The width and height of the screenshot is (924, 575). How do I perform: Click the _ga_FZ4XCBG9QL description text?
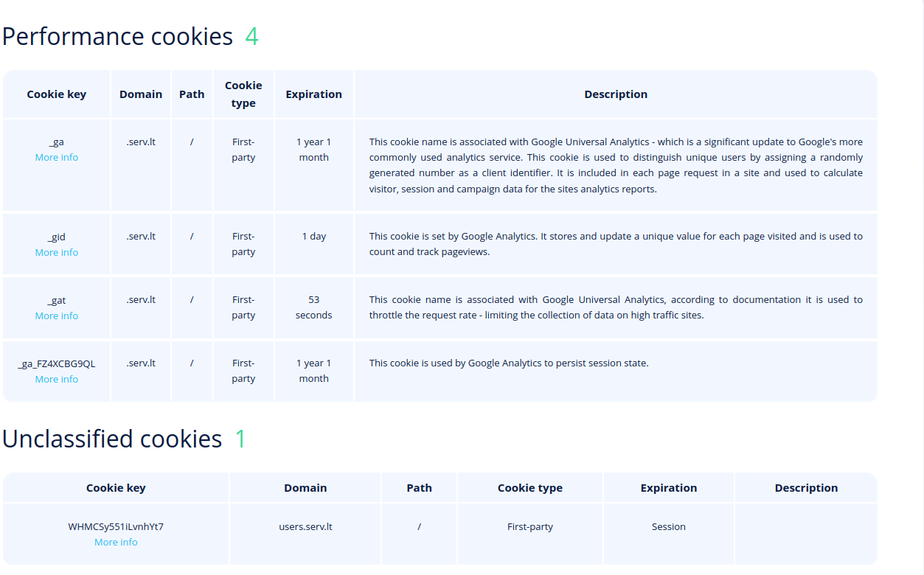coord(509,363)
